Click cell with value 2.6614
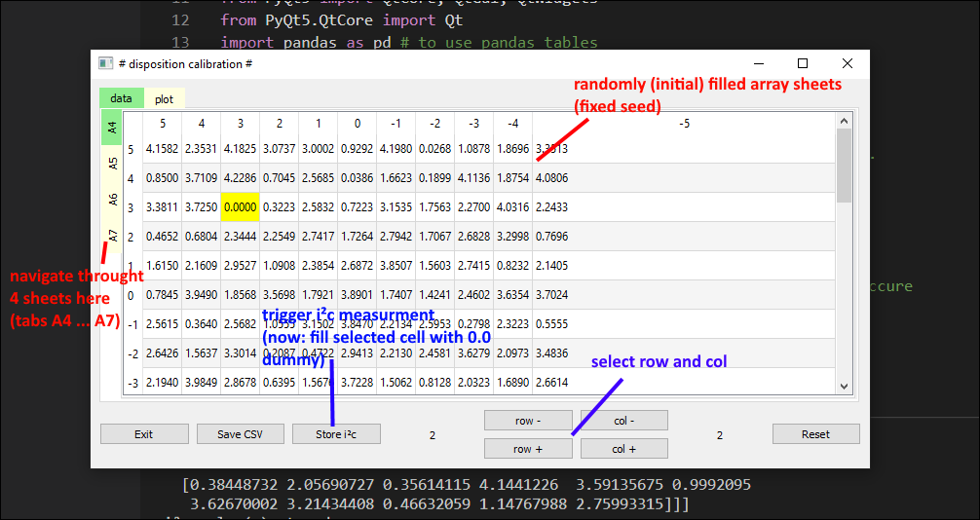Viewport: 980px width, 520px height. coord(684,382)
